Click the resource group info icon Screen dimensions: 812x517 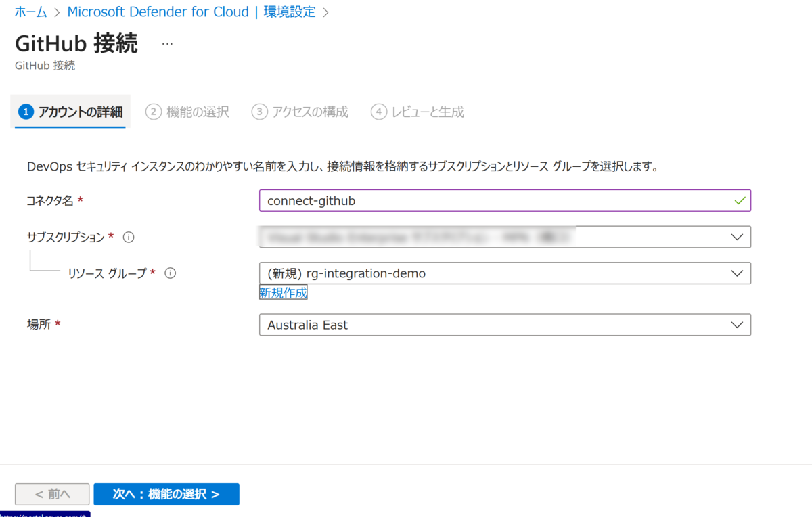coord(170,273)
